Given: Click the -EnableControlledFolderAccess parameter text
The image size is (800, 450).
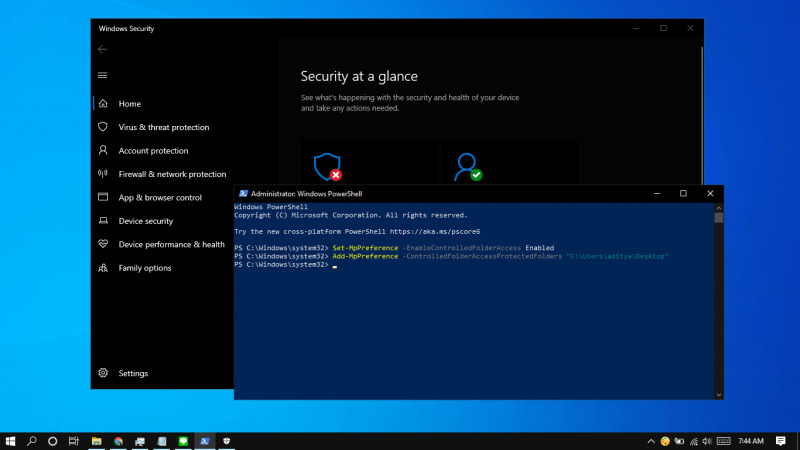Looking at the screenshot, I should pos(462,248).
